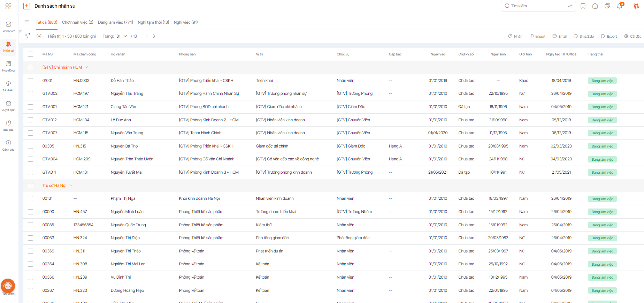Select checkbox for Đỗ Hân Thảo row
The width and height of the screenshot is (644, 303).
point(31,81)
